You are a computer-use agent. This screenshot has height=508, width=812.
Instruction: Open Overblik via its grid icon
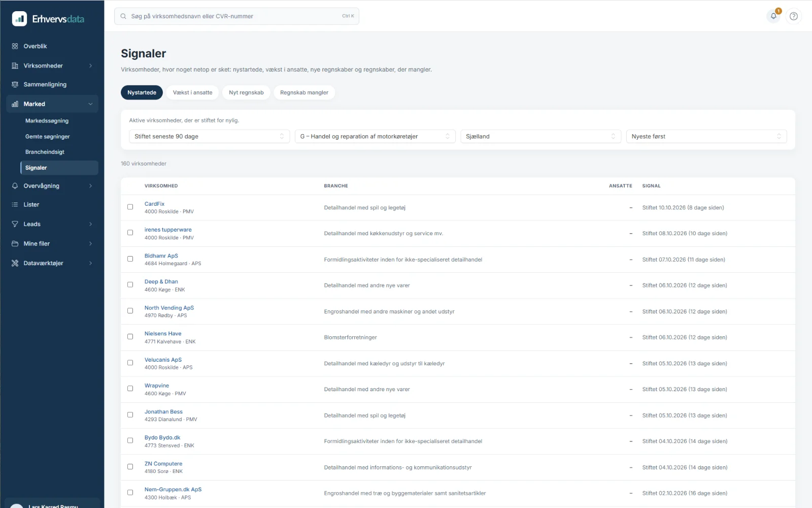15,46
